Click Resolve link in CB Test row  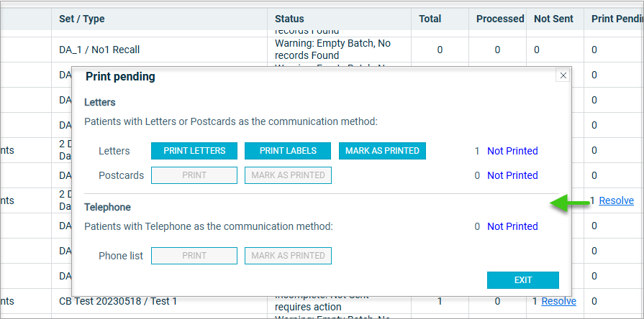[x=558, y=301]
